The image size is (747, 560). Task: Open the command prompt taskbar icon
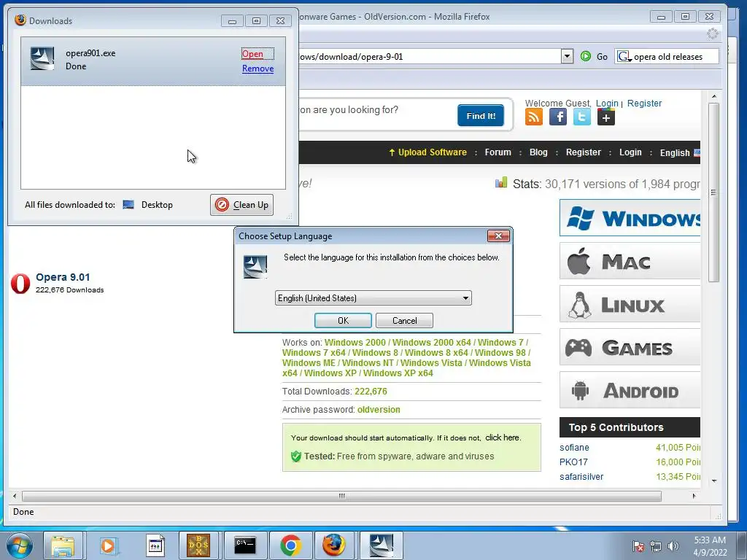pos(245,545)
